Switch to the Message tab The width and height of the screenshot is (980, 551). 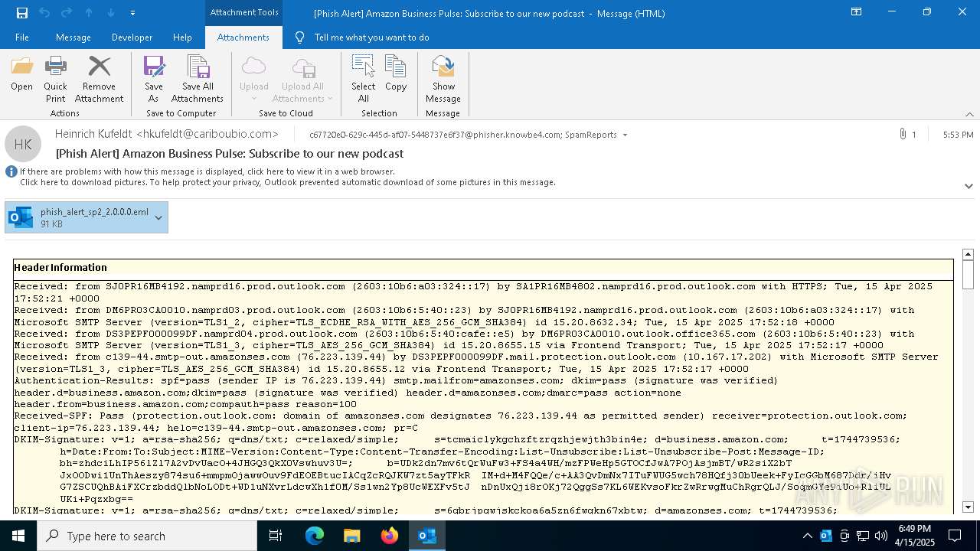pos(73,37)
